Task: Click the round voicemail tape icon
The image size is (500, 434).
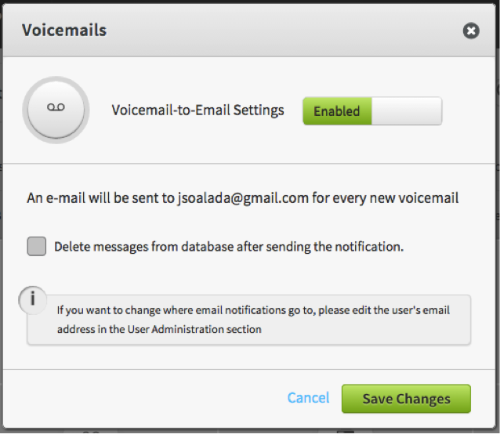Action: point(56,110)
